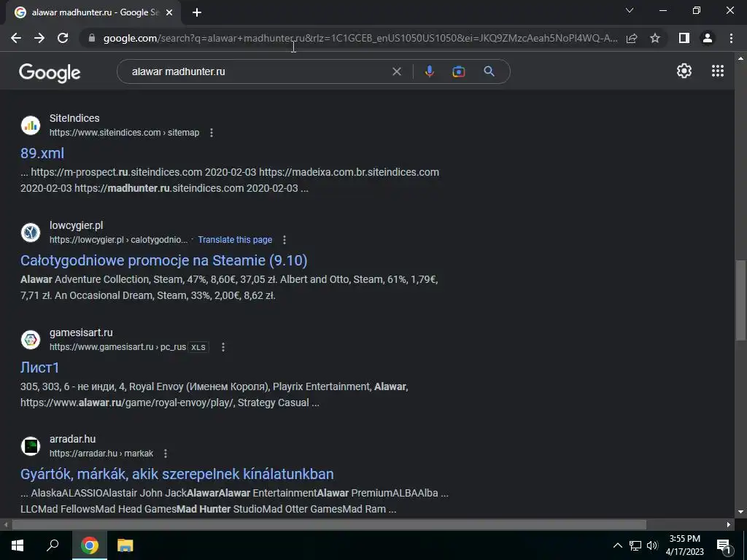Open the Chrome side panel

click(684, 38)
